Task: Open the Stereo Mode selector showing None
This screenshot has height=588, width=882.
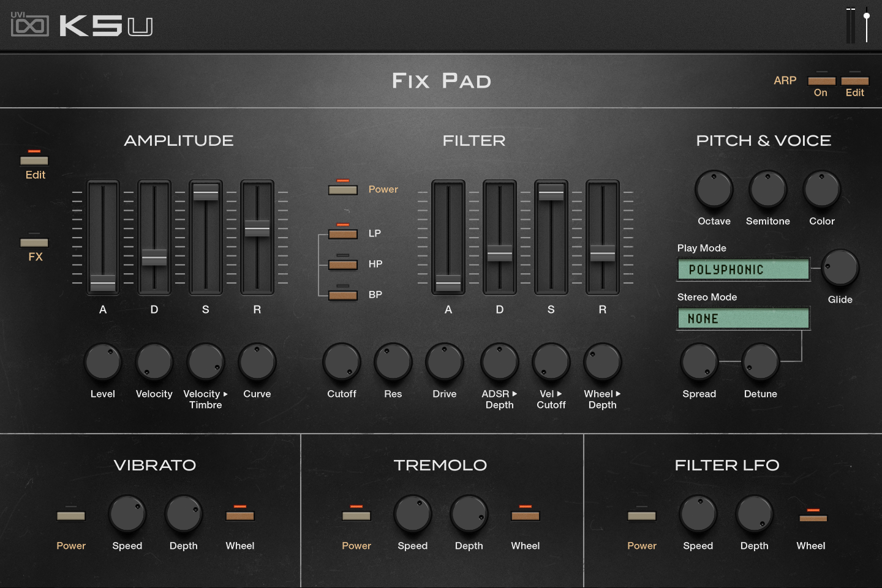Action: [743, 318]
